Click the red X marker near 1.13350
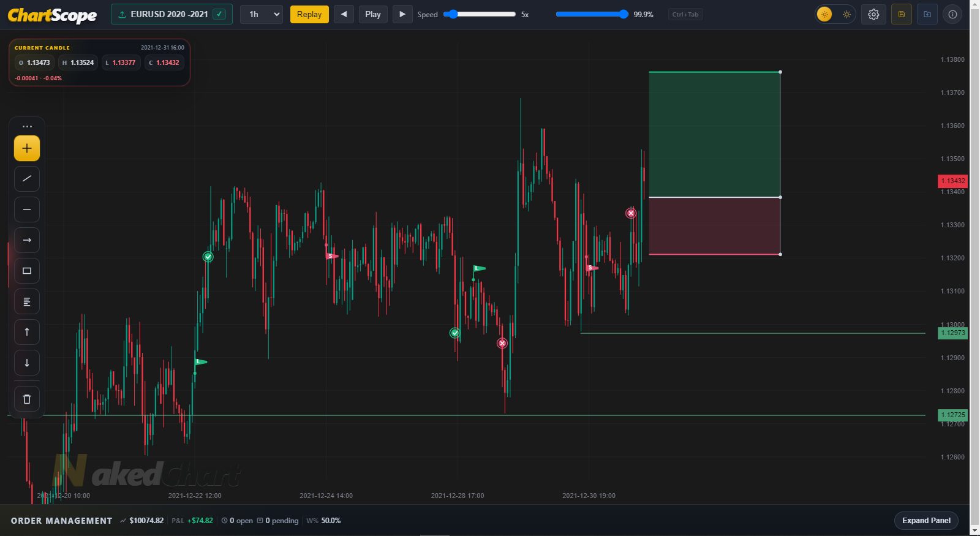The height and width of the screenshot is (536, 980). (x=631, y=213)
